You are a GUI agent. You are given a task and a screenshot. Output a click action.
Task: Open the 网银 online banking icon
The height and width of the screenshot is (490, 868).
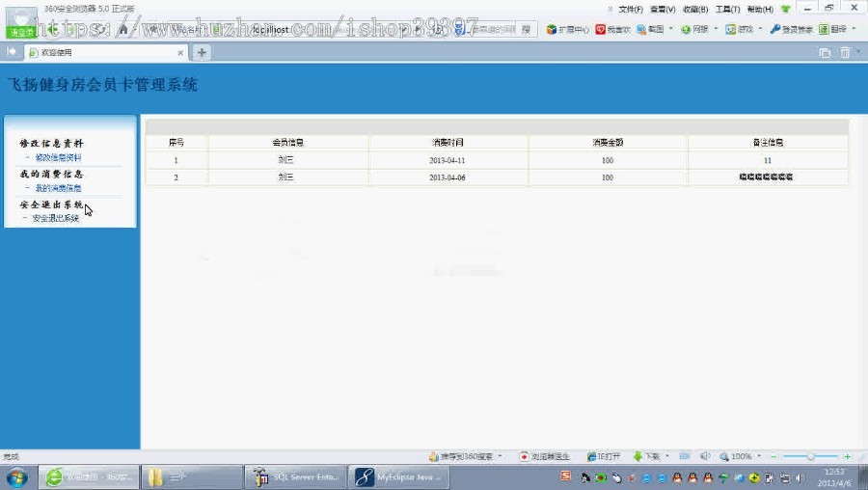[686, 29]
